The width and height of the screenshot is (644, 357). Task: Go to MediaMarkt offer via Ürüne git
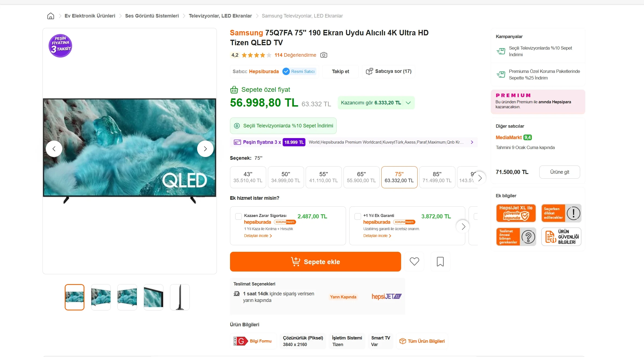click(559, 172)
